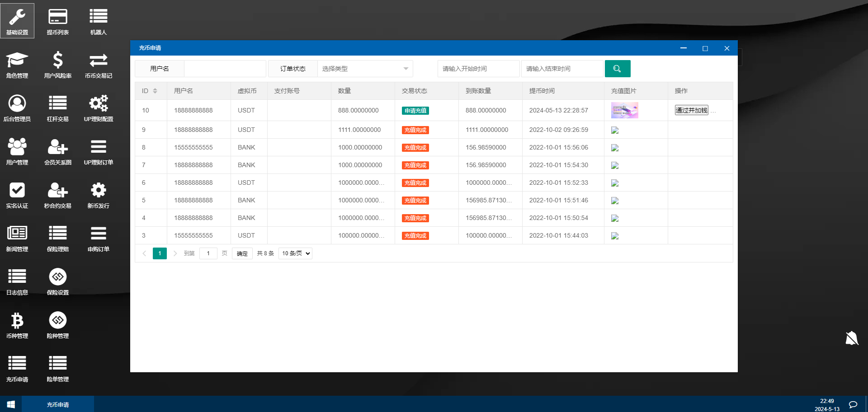Viewport: 868px width, 412px height.
Task: Click the 请输入开始时间 start time field
Action: 478,69
